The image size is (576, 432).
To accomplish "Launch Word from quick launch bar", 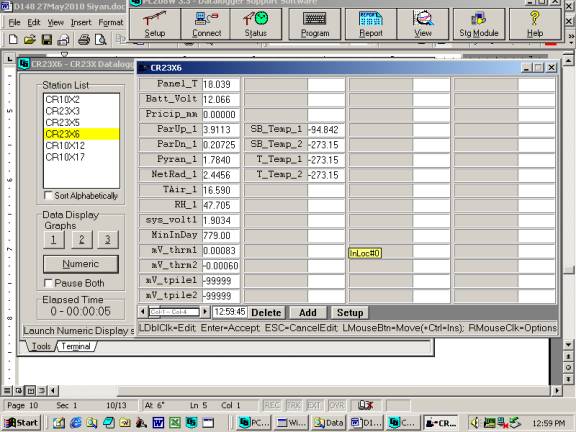I will (158, 423).
